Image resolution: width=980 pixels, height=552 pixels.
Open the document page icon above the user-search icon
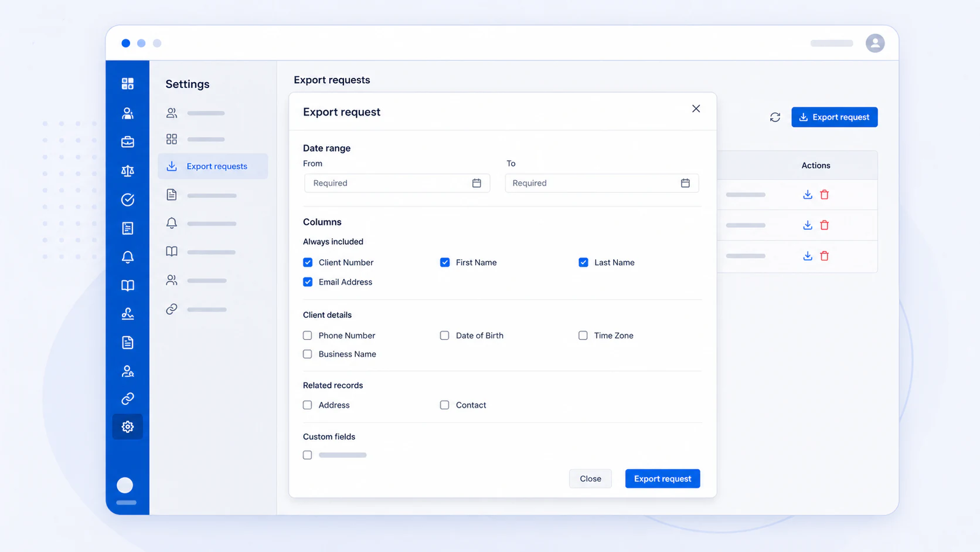point(127,343)
